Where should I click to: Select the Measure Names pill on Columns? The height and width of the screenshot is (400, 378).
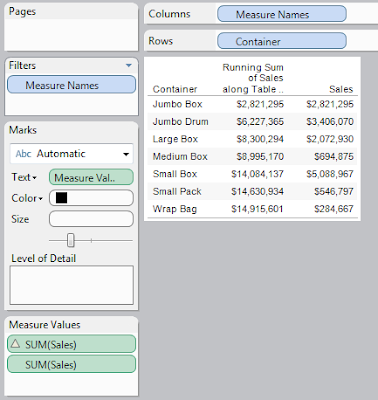(x=282, y=14)
